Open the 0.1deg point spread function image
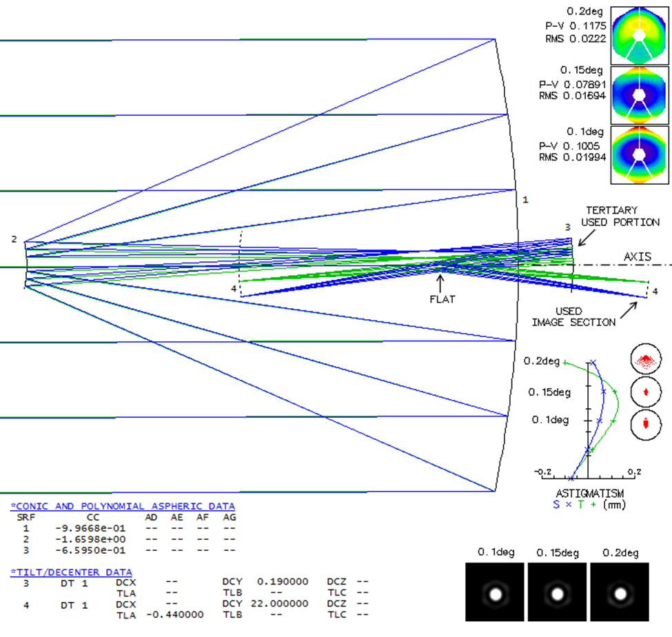Screen dimensions: 672x637 pyautogui.click(x=493, y=592)
